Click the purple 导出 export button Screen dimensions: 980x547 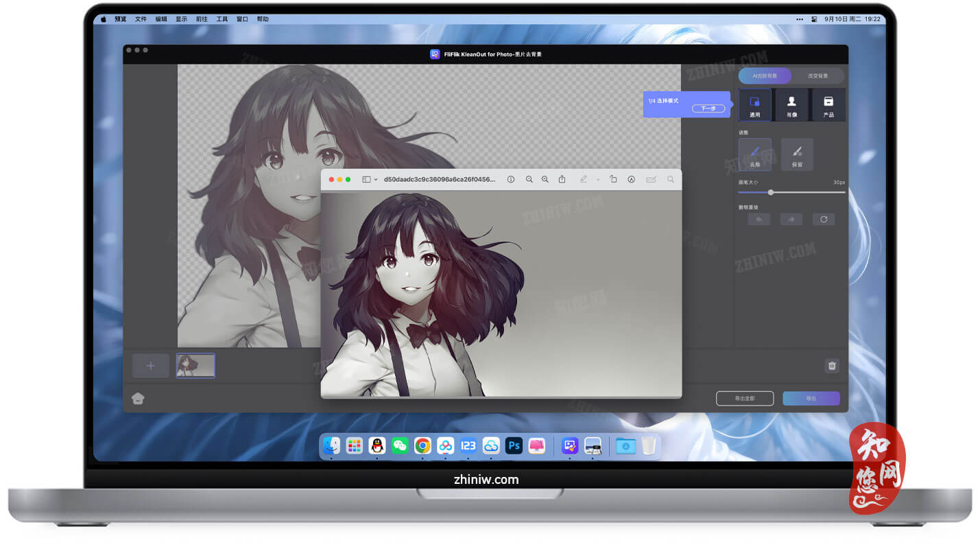[x=811, y=398]
